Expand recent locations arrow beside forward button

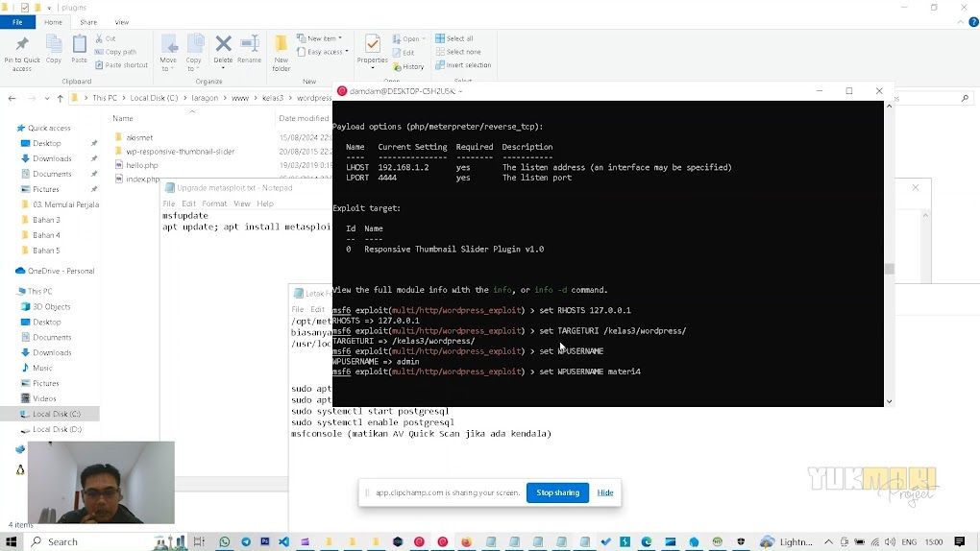47,98
